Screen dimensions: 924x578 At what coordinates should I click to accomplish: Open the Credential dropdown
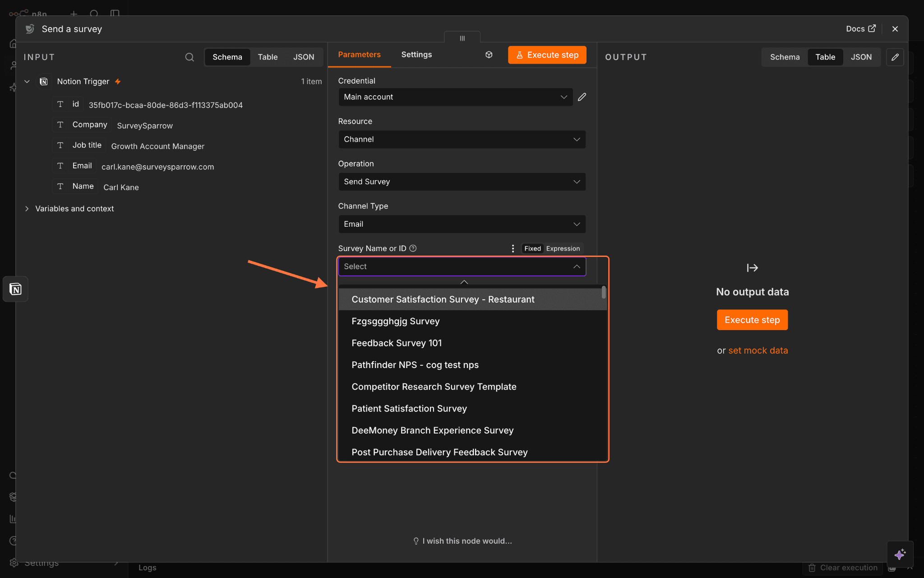tap(455, 97)
